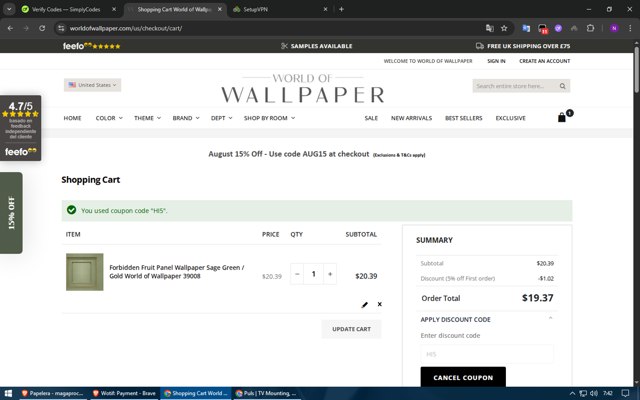Expand the COLOR menu
Viewport: 640px width, 400px height.
[x=109, y=118]
